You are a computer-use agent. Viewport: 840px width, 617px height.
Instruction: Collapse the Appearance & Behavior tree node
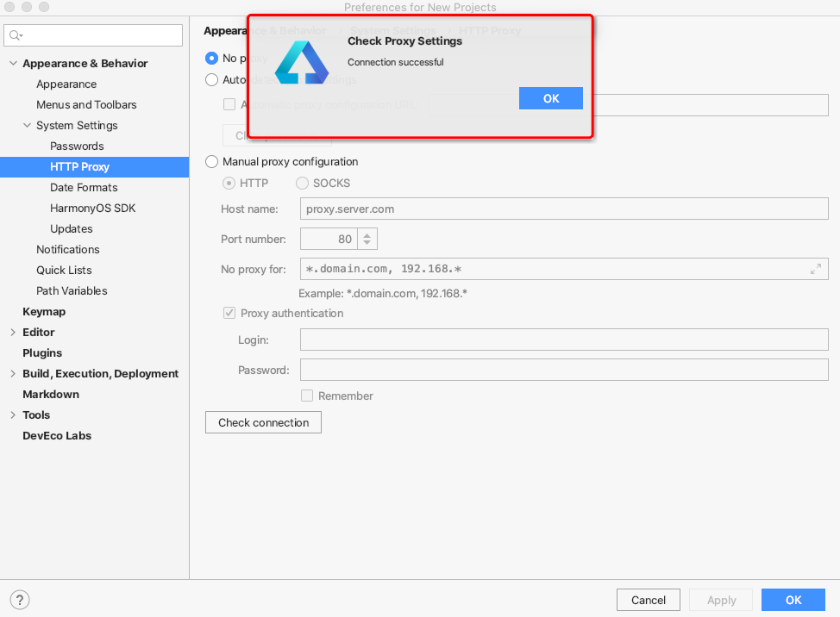[14, 63]
